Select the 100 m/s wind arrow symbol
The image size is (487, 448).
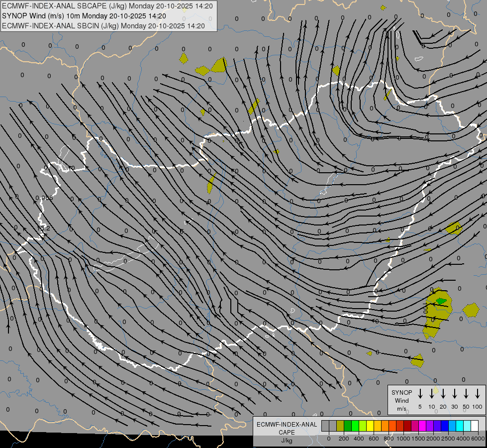[x=478, y=394]
